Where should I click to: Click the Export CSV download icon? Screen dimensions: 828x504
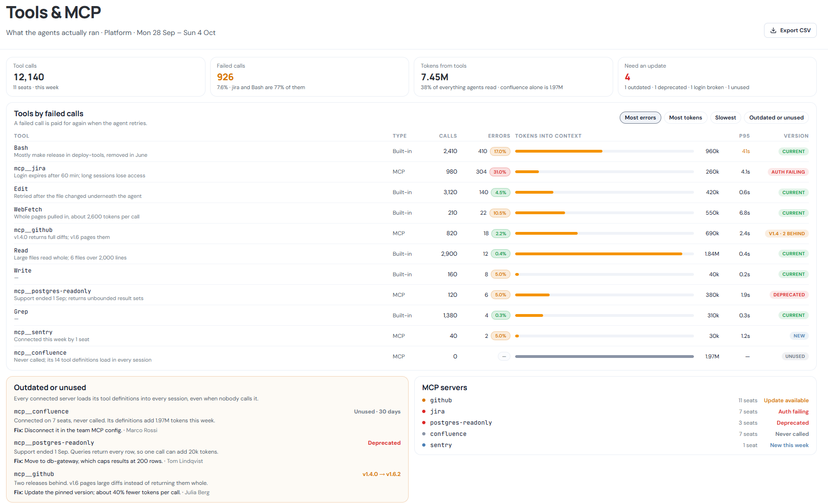pyautogui.click(x=773, y=30)
